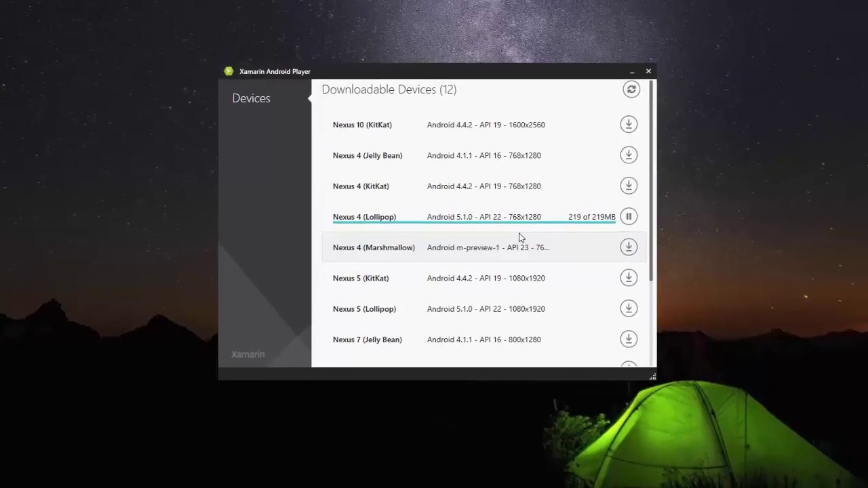Viewport: 868px width, 488px height.
Task: Download the Nexus 5 (KitKat) device
Action: pyautogui.click(x=629, y=278)
